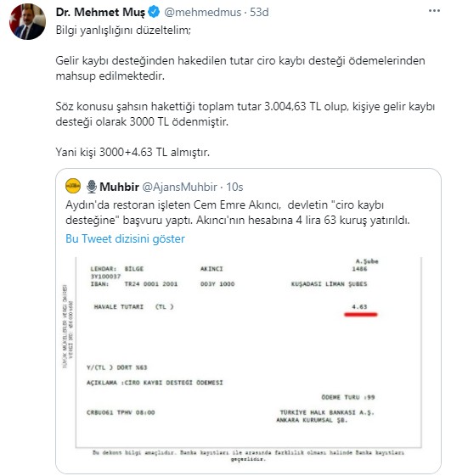Click the 53d tweet timestamp
The height and width of the screenshot is (476, 451).
click(x=259, y=13)
